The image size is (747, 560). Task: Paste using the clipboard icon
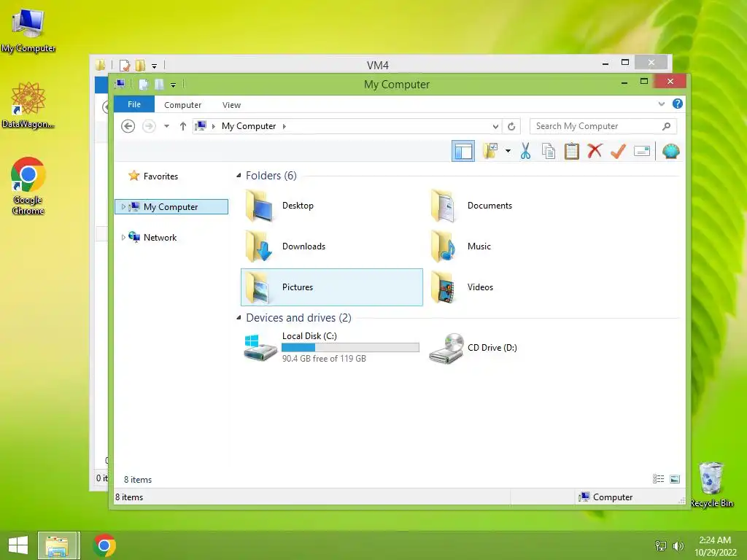pyautogui.click(x=571, y=152)
